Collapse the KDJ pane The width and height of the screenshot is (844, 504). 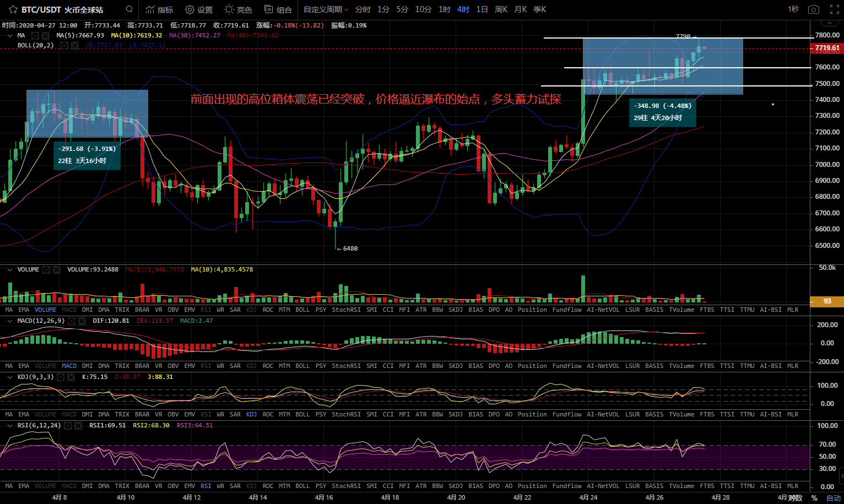tap(10, 377)
